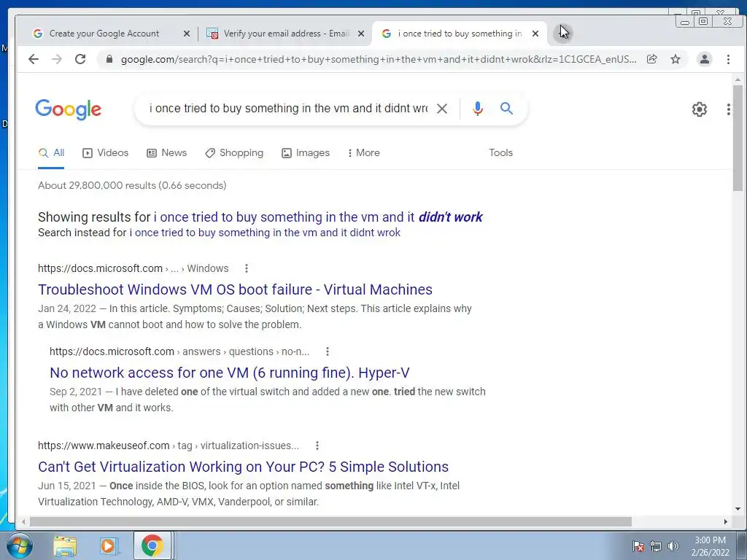747x560 pixels.
Task: Open options for the makeuseof.com result
Action: click(317, 446)
